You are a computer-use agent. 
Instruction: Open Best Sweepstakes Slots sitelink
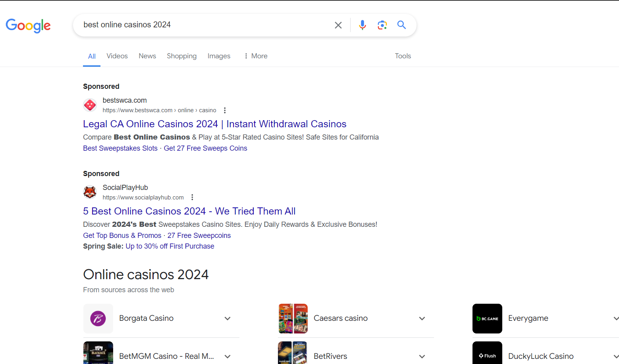[x=120, y=148]
